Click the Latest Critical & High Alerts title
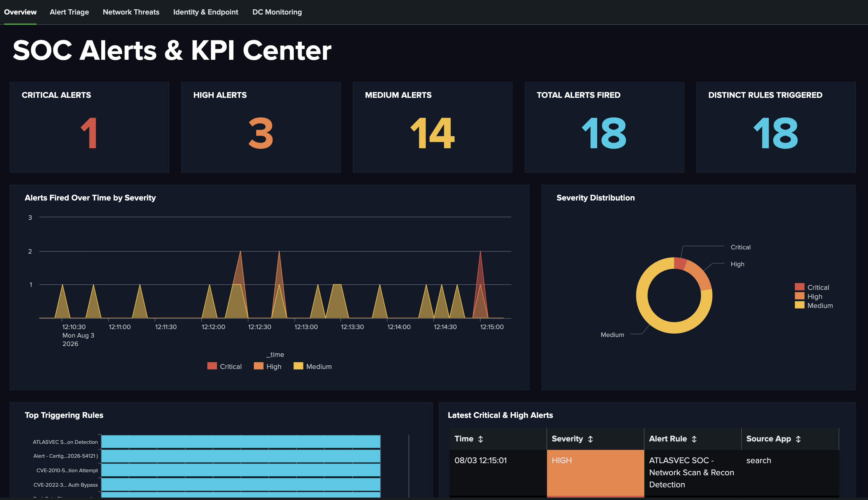The image size is (868, 500). click(x=500, y=415)
